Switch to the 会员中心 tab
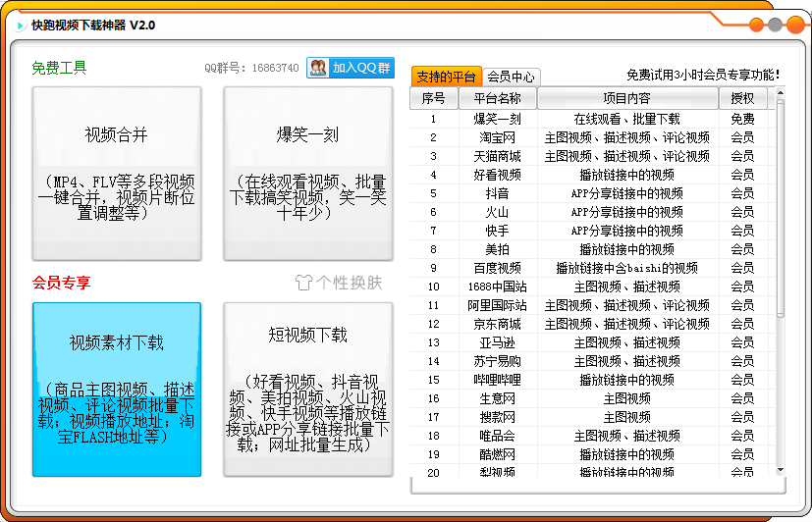The width and height of the screenshot is (812, 522). click(x=512, y=77)
